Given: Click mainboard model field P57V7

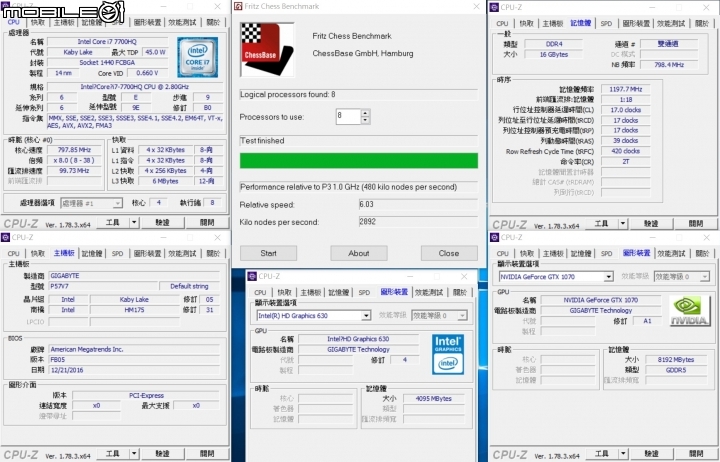Looking at the screenshot, I should tap(103, 286).
